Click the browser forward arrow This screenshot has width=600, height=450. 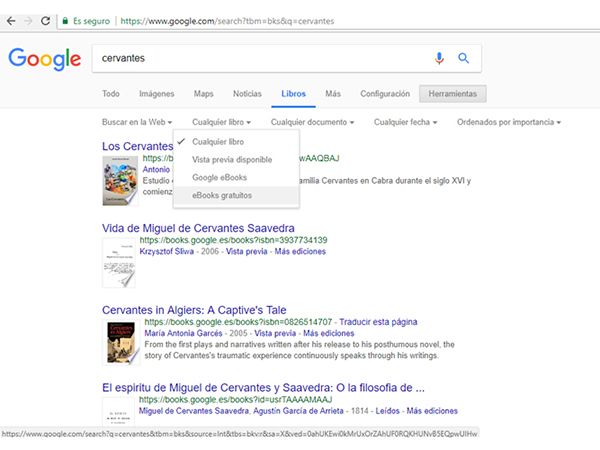pyautogui.click(x=27, y=20)
